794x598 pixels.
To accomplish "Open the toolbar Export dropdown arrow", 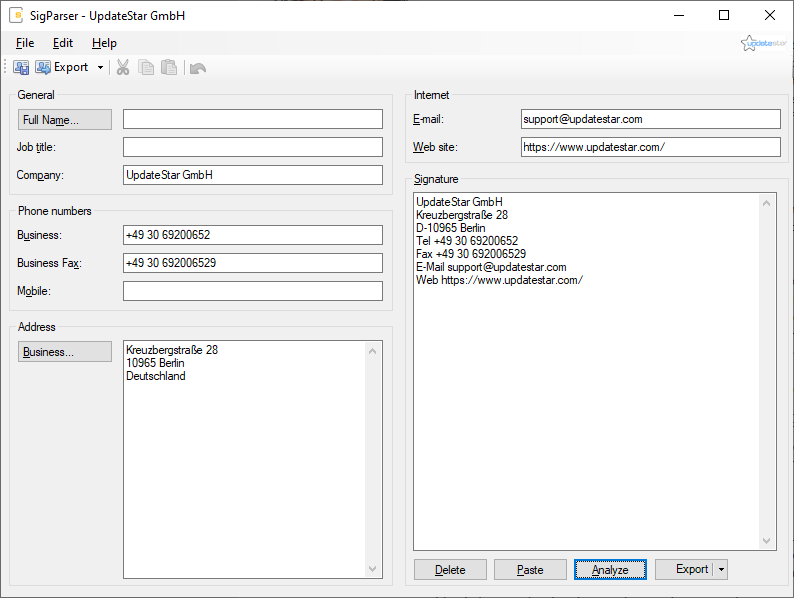I will pyautogui.click(x=100, y=67).
